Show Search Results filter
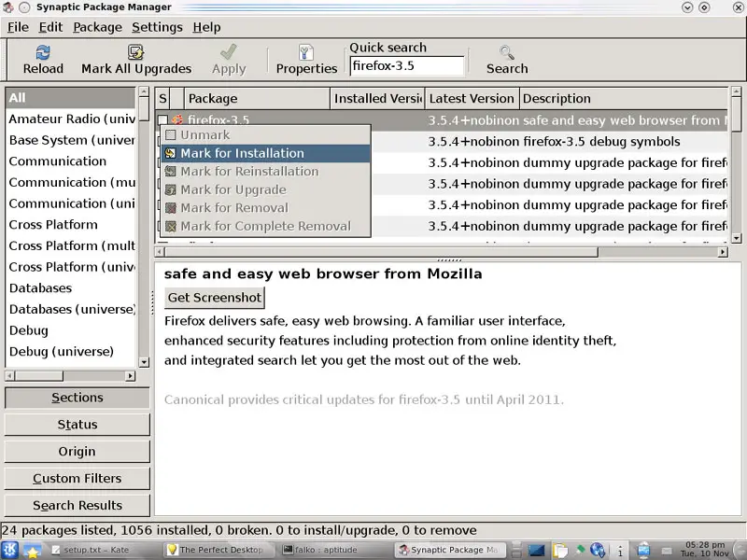This screenshot has height=560, width=747. tap(78, 505)
